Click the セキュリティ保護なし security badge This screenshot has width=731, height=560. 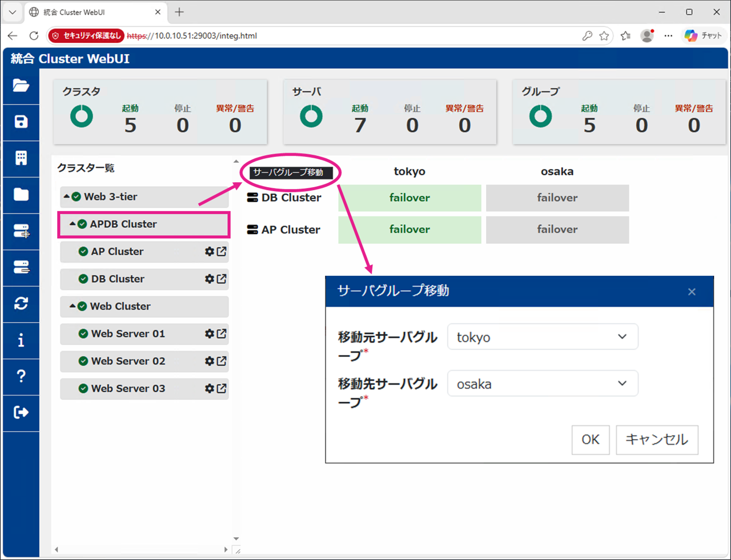point(86,35)
